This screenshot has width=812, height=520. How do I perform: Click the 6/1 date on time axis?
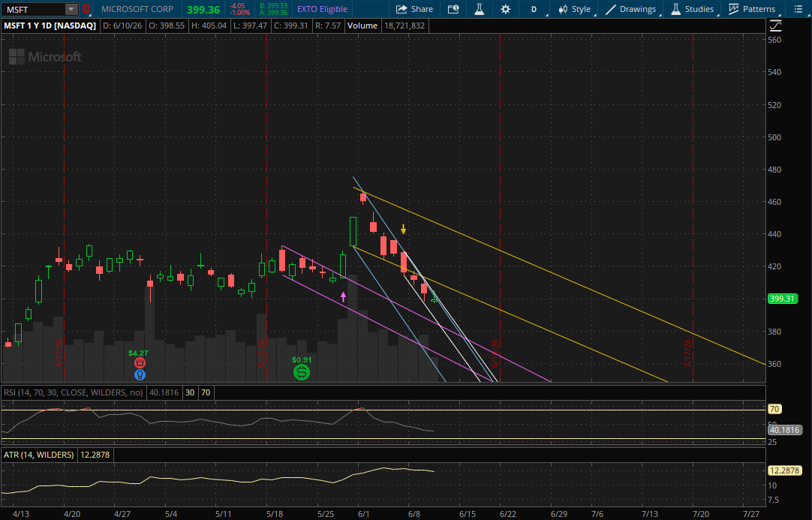(363, 514)
